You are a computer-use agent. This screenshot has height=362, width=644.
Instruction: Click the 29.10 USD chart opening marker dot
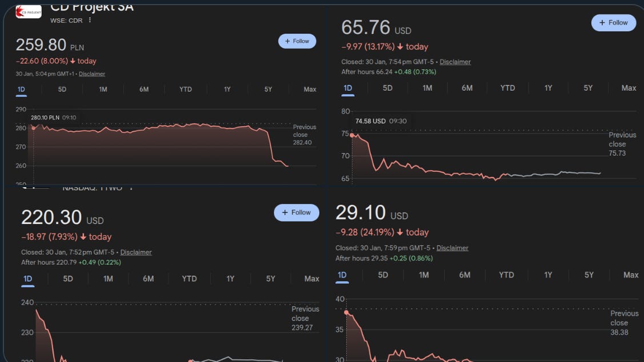346,312
